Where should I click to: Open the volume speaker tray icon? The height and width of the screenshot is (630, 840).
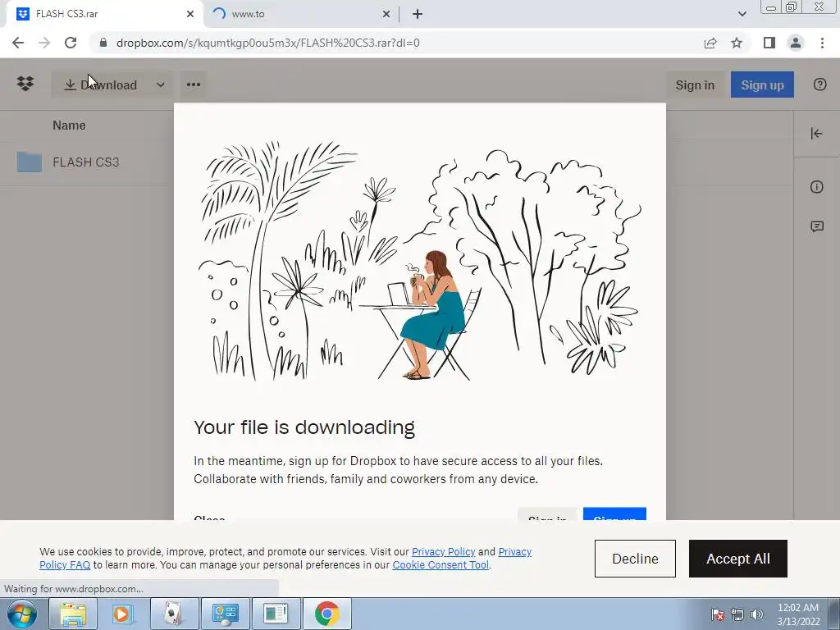point(757,614)
